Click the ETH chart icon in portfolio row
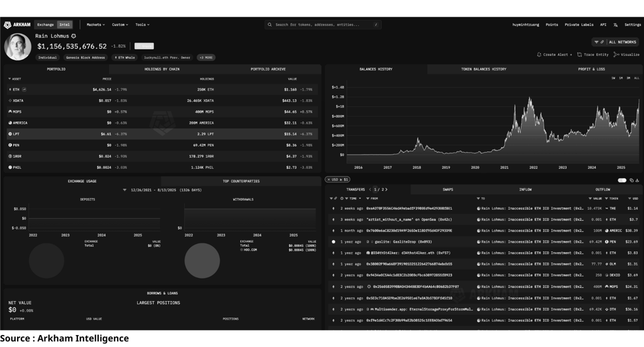644x347 pixels. point(25,89)
